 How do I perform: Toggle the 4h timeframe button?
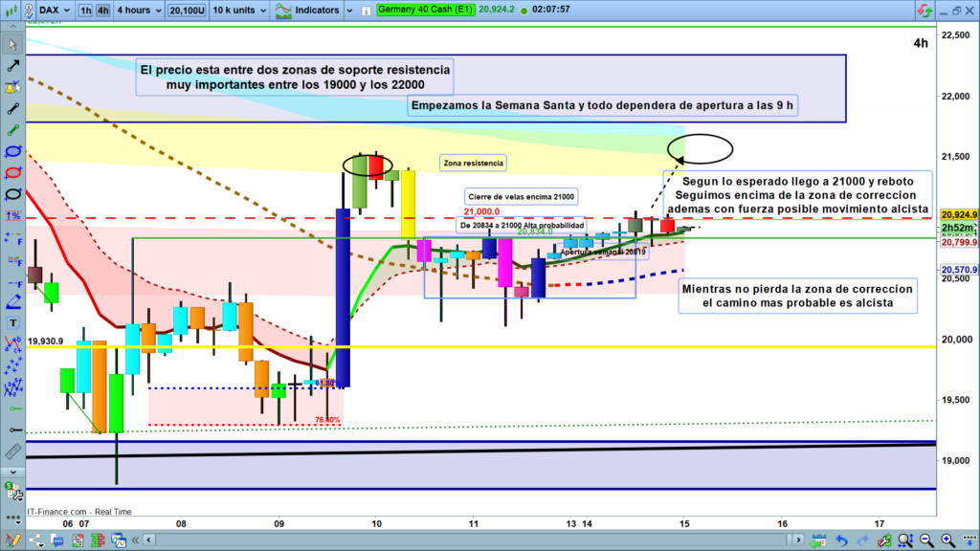[102, 11]
